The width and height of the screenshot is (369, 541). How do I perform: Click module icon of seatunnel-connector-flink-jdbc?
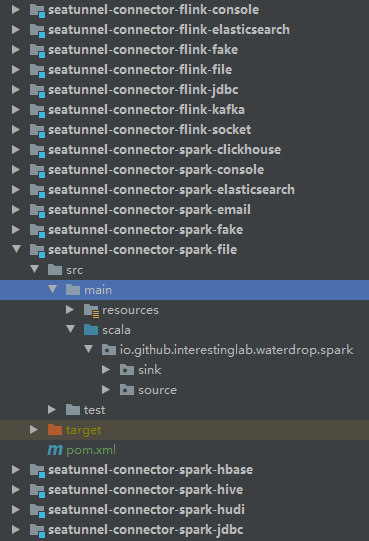pyautogui.click(x=37, y=90)
